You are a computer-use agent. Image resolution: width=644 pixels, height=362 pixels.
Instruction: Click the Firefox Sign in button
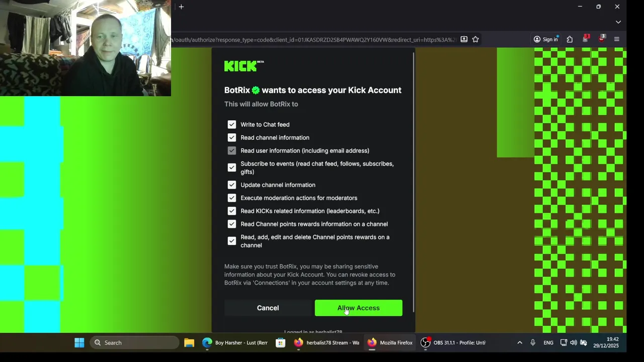[546, 39]
